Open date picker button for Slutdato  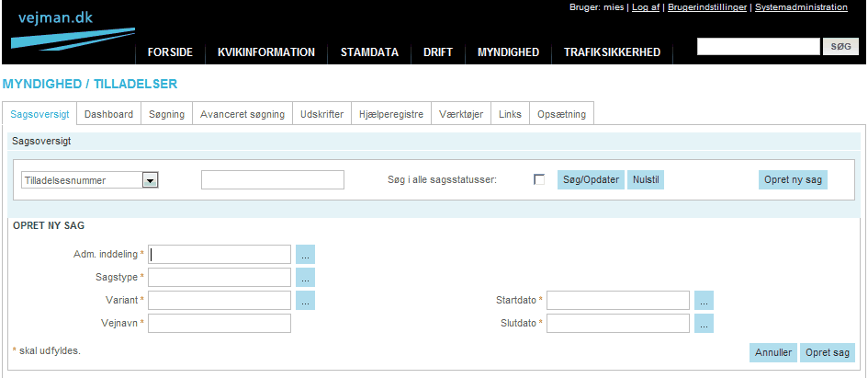point(704,324)
